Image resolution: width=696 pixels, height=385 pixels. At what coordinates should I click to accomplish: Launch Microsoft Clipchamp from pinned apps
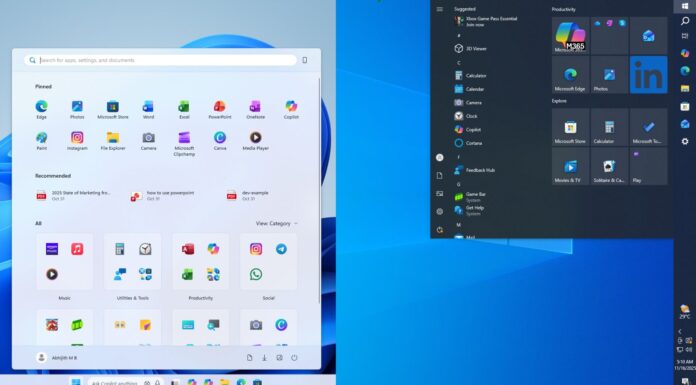pos(184,143)
